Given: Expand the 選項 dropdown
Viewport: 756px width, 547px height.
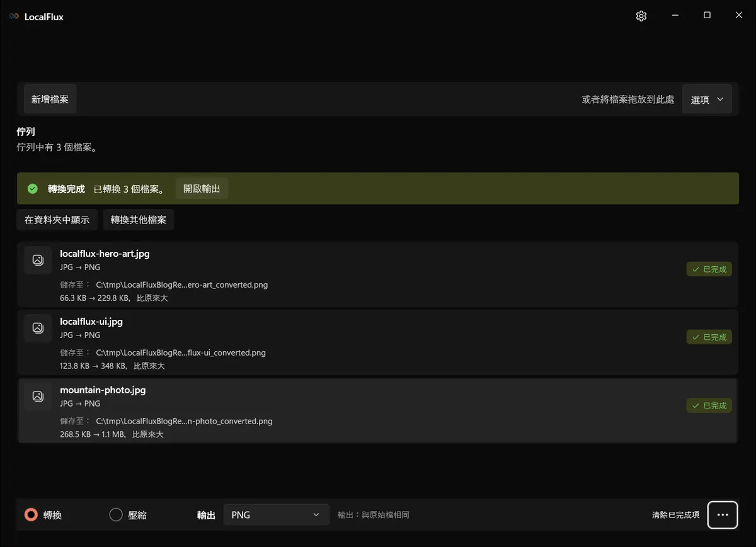Looking at the screenshot, I should 707,99.
